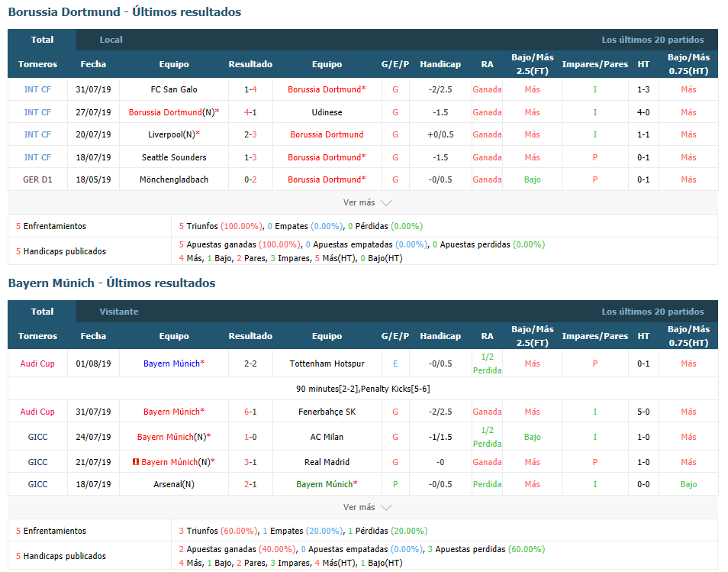Click the 6-1 result against Fenerbahçe SK

(x=250, y=412)
